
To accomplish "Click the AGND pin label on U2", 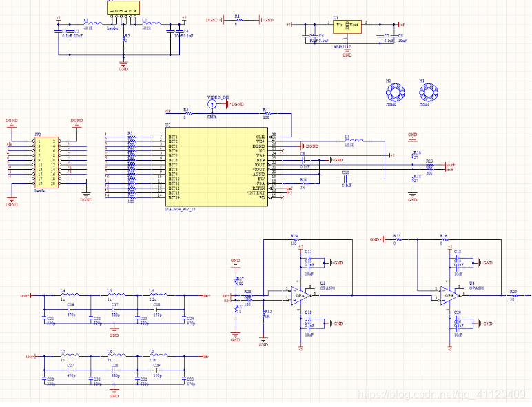I will point(259,175).
